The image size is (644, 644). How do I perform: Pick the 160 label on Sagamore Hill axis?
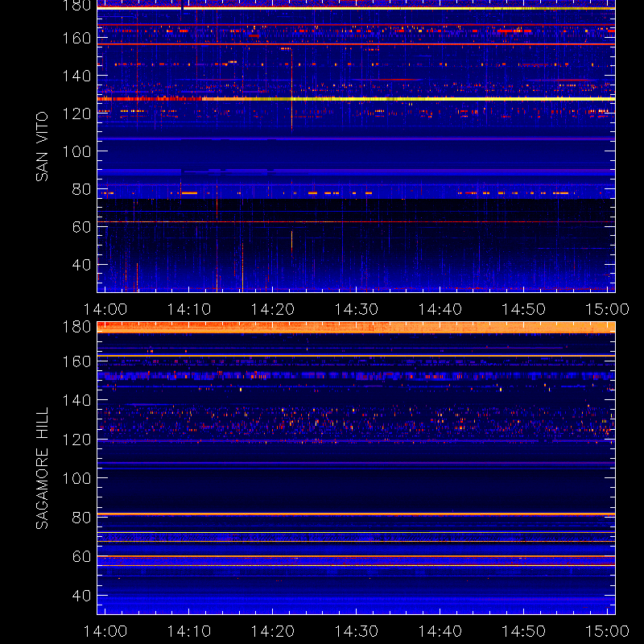76,361
